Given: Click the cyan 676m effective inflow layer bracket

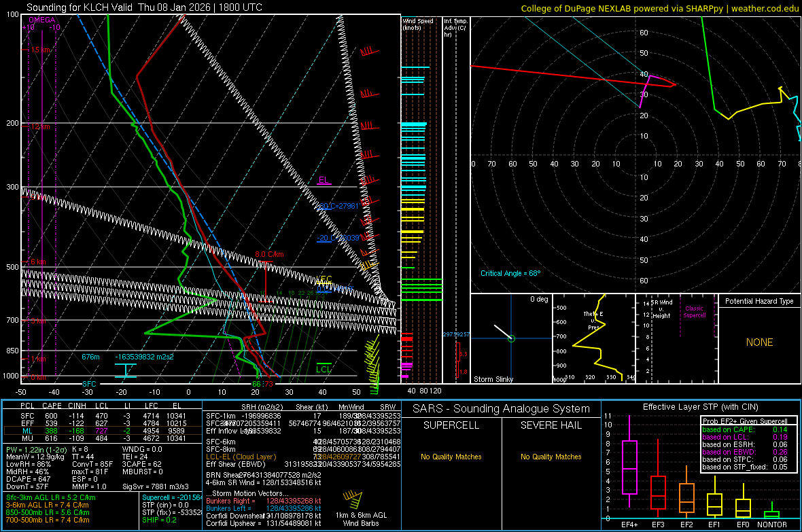Looking at the screenshot, I should pyautogui.click(x=125, y=370).
